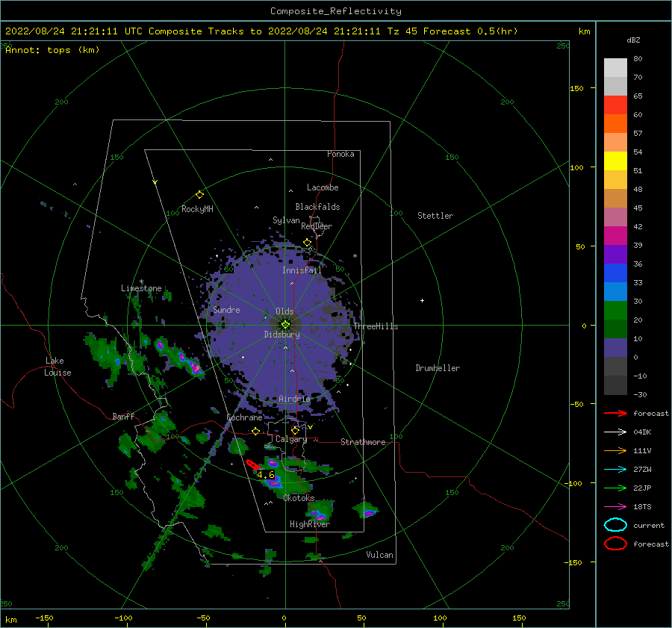This screenshot has width=672, height=628.
Task: Select the magenta 18TS track arrow
Action: pos(615,507)
